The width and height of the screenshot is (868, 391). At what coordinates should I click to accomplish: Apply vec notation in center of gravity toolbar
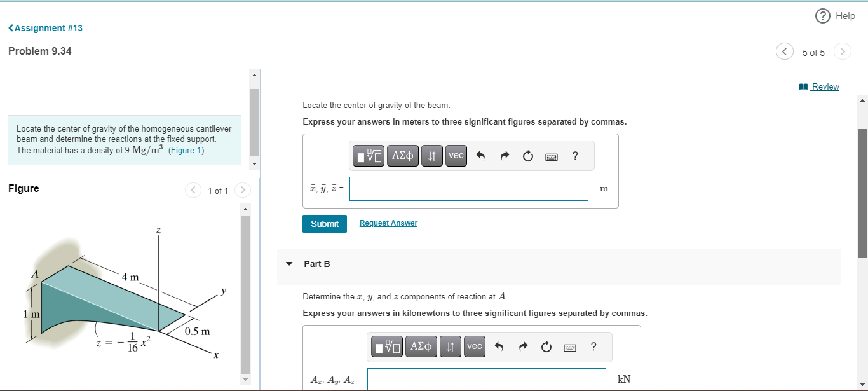click(456, 156)
